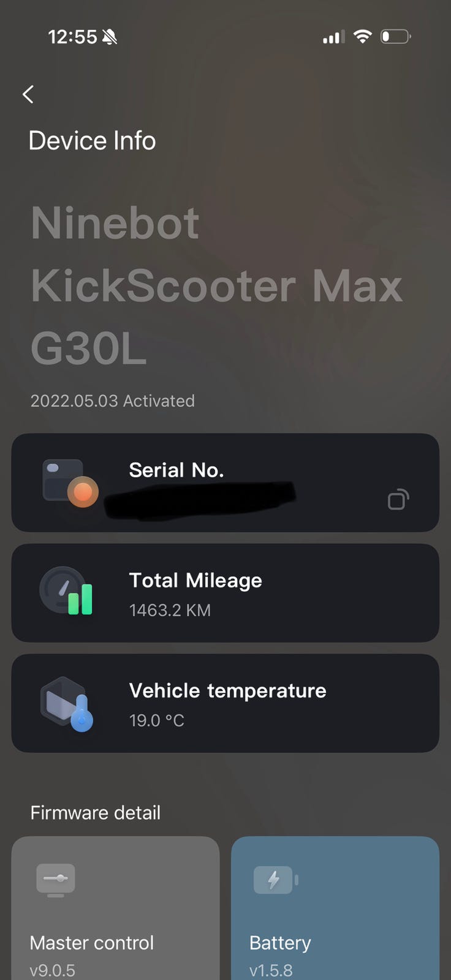Open the Master control firmware card

[x=115, y=908]
